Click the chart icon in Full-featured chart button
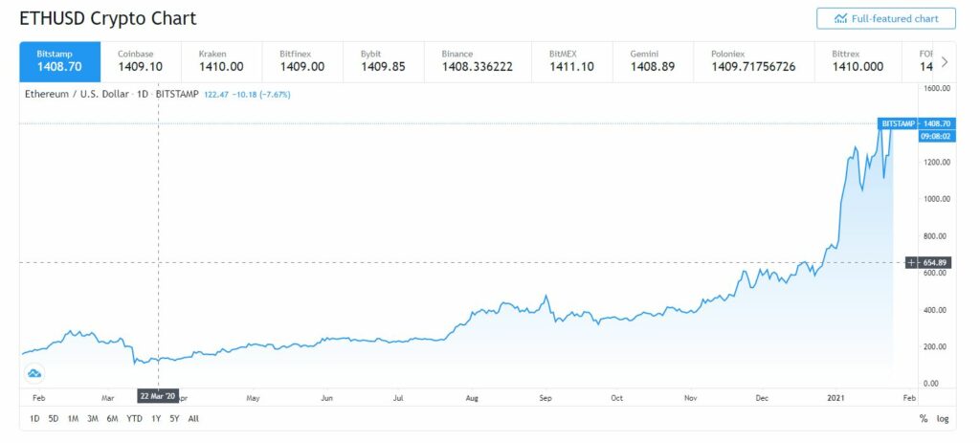The width and height of the screenshot is (980, 443). (x=841, y=19)
